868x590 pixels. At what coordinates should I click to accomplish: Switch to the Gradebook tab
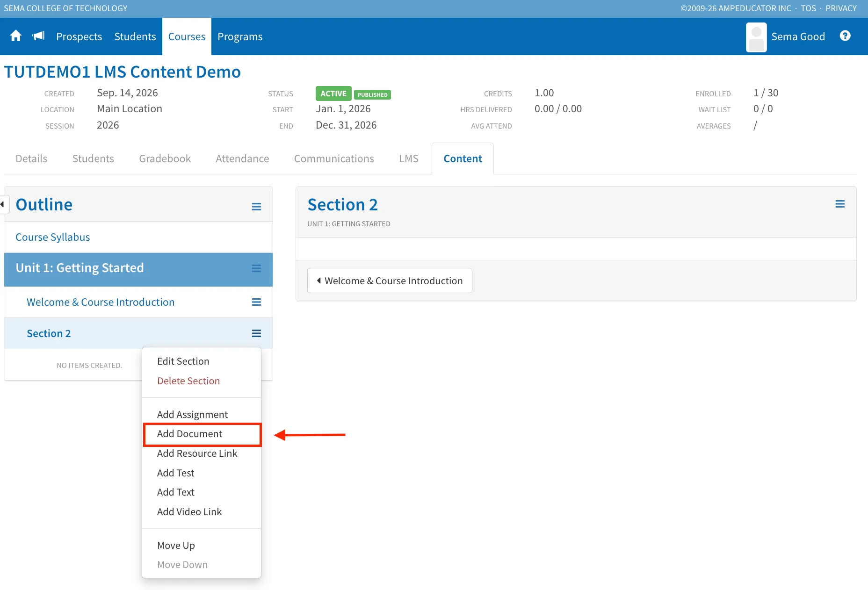click(165, 158)
